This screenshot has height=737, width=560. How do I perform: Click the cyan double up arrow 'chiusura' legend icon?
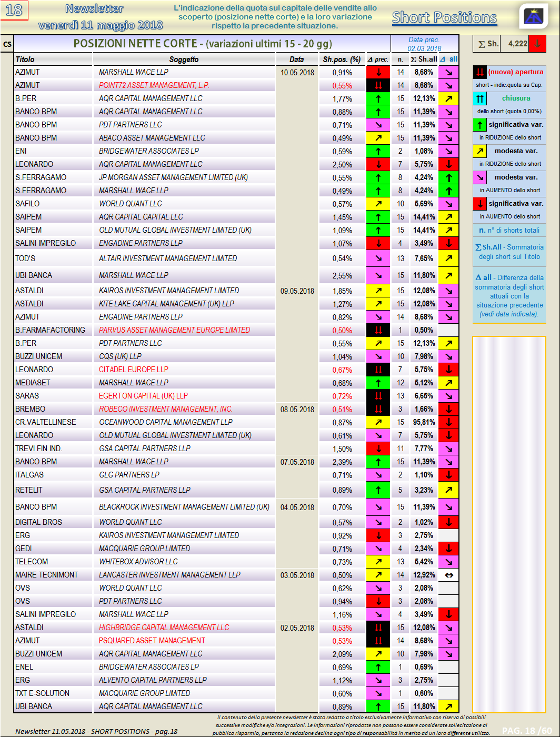point(479,98)
